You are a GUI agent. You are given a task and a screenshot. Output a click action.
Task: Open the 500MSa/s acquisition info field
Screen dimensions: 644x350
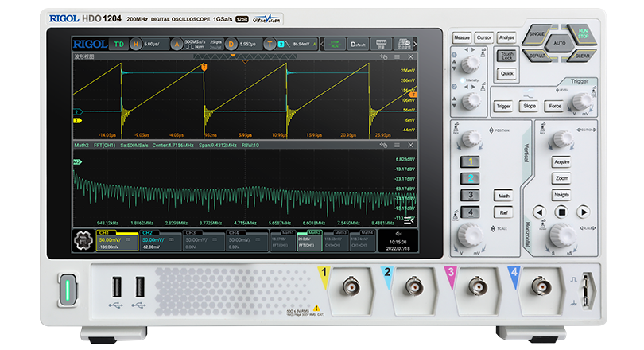point(203,44)
